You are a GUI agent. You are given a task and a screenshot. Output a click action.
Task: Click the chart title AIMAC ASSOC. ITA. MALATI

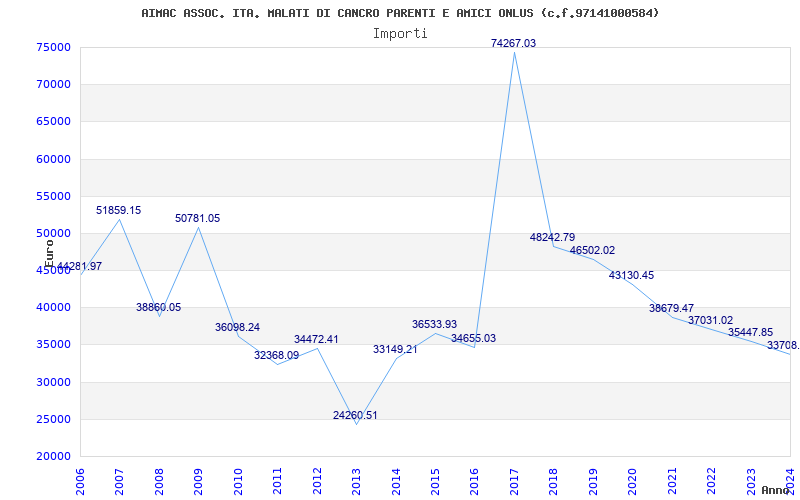pos(400,13)
